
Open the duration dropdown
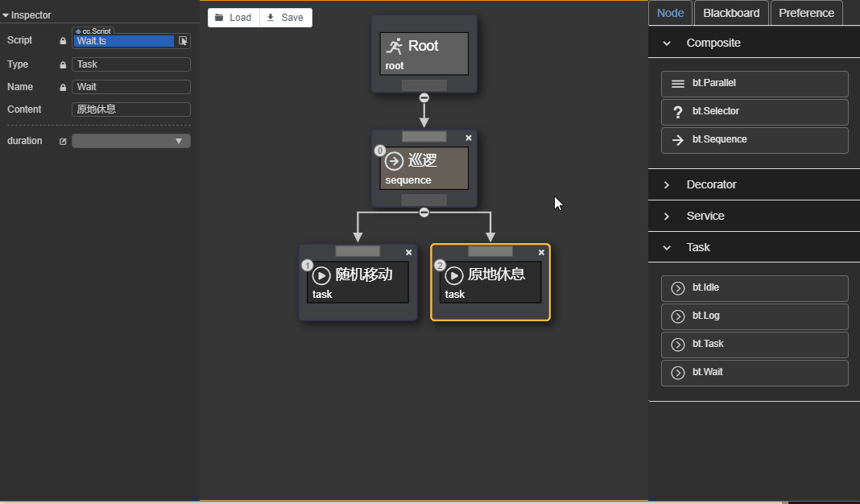[131, 142]
